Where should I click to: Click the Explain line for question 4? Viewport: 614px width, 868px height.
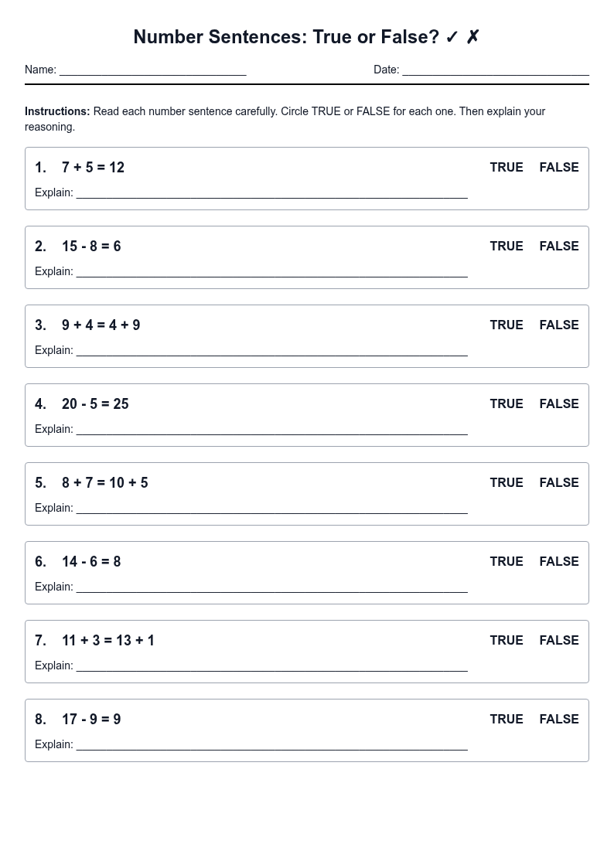tap(272, 429)
